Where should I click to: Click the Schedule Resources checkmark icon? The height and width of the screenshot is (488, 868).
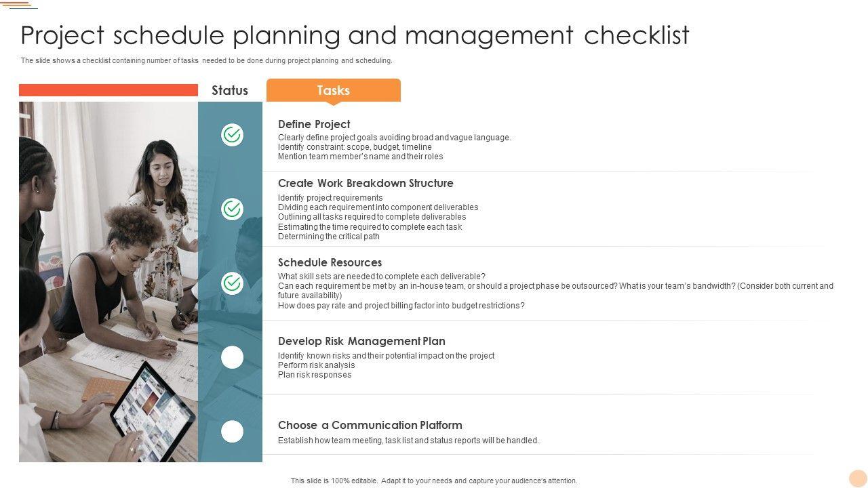point(232,283)
